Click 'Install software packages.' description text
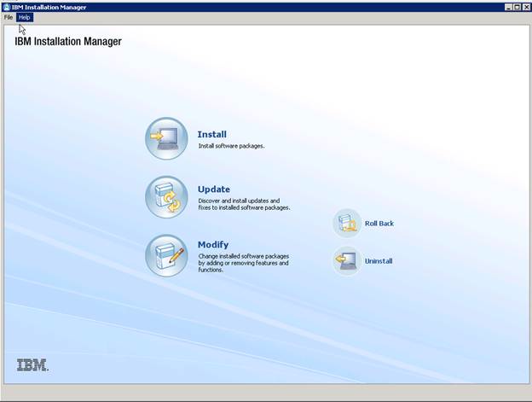This screenshot has height=402, width=532. pos(231,146)
